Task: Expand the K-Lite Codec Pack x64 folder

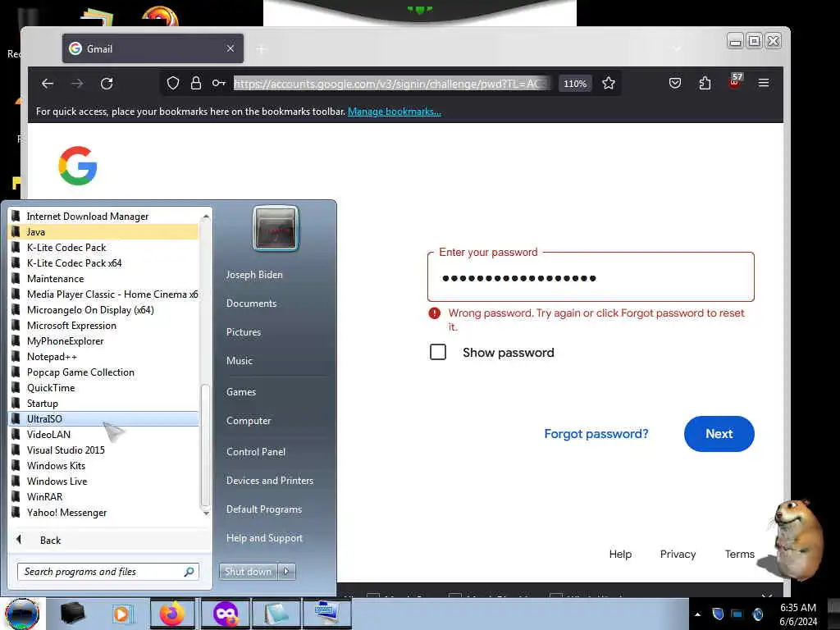Action: tap(104, 263)
